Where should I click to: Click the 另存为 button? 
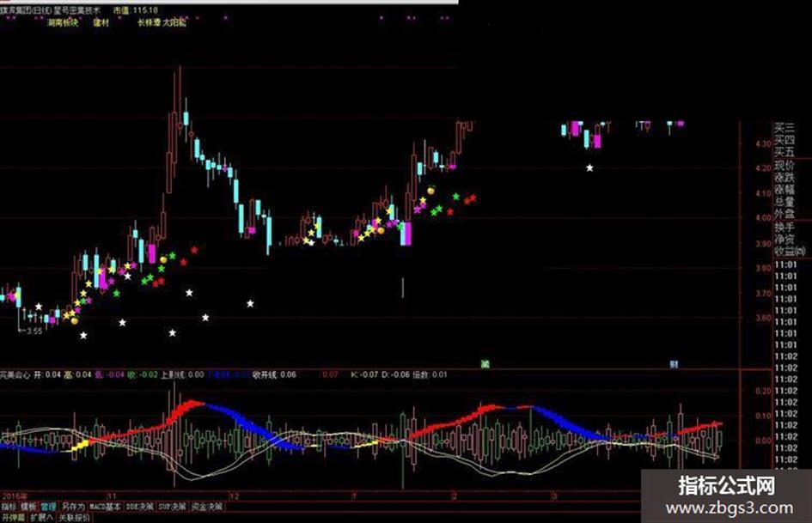click(x=73, y=507)
